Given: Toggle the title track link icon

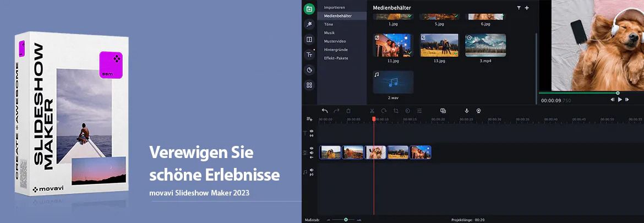Looking at the screenshot, I should pos(312,135).
